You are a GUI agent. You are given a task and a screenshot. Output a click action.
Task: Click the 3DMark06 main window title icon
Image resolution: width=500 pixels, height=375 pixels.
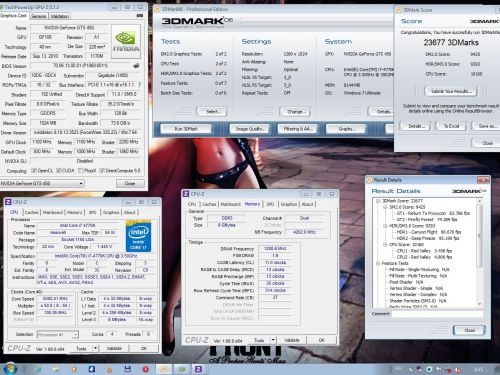coord(157,9)
